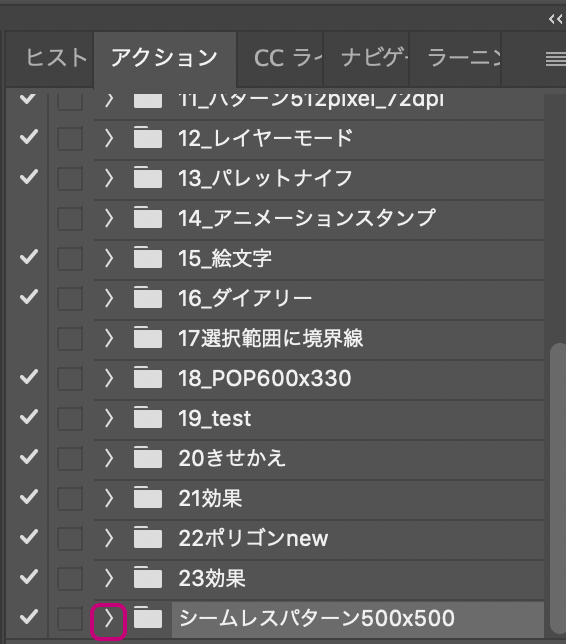This screenshot has height=644, width=566.
Task: Toggle checkmark for シームレスパターン500x500 set
Action: tap(29, 617)
